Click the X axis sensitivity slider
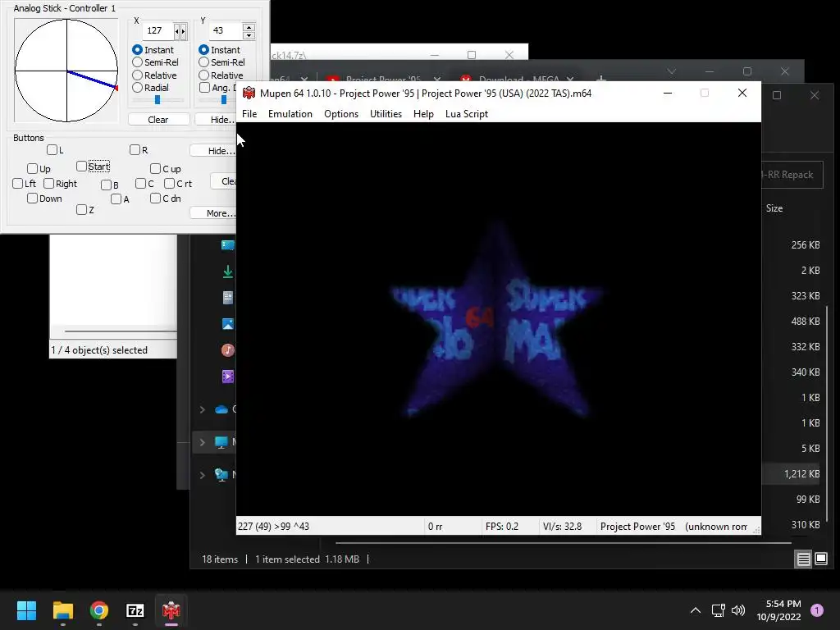Image resolution: width=840 pixels, height=630 pixels. 157,100
